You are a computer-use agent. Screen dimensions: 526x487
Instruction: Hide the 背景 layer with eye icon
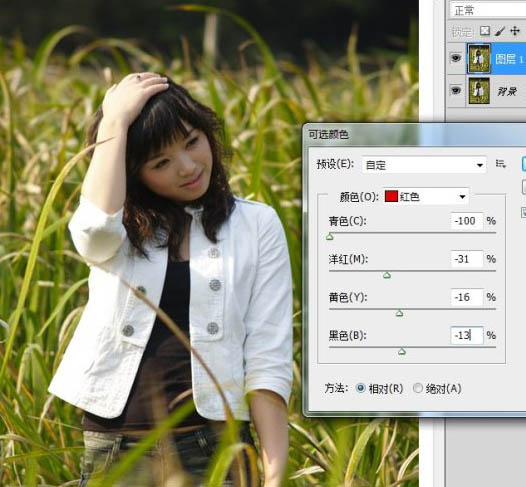pyautogui.click(x=455, y=90)
